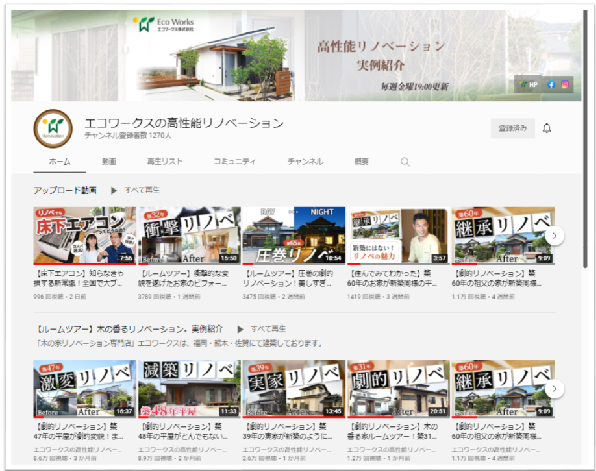Click the 木の香る家ルームツアー 築31 title
Viewport: 596px width, 471px height.
click(392, 431)
